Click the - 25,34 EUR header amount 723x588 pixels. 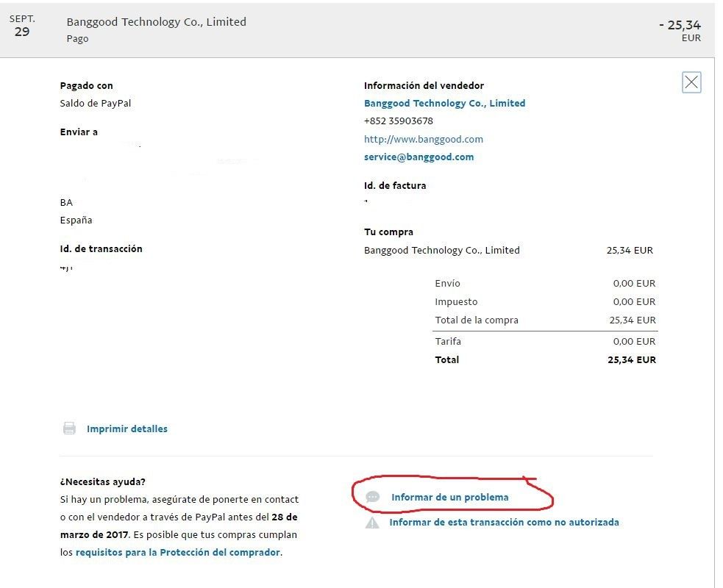[680, 30]
